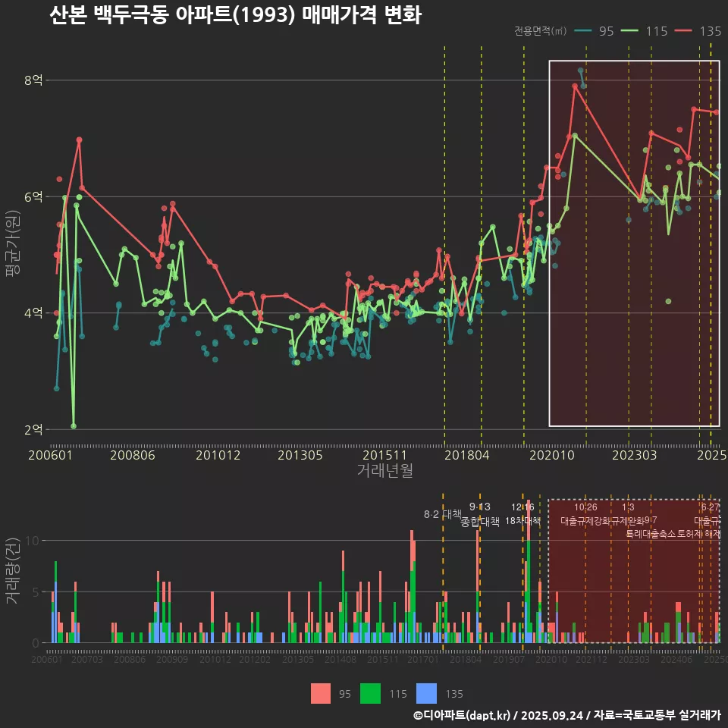This screenshot has height=728, width=728.
Task: Click the red 95 square in bottom legend
Action: pyautogui.click(x=321, y=693)
